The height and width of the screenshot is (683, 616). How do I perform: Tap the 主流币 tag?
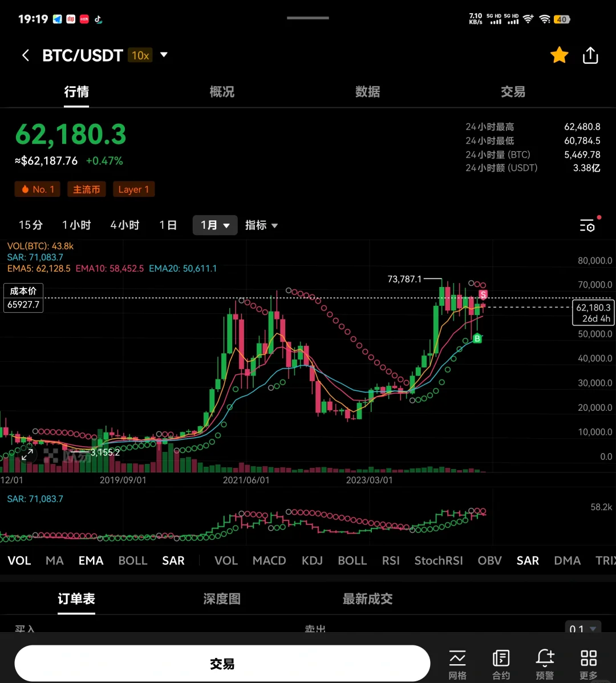click(87, 189)
